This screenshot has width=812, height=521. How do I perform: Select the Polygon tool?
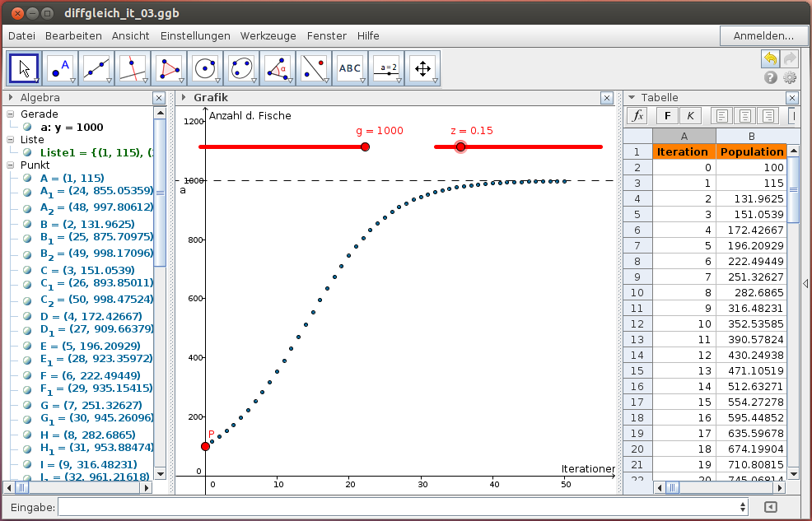click(x=169, y=68)
